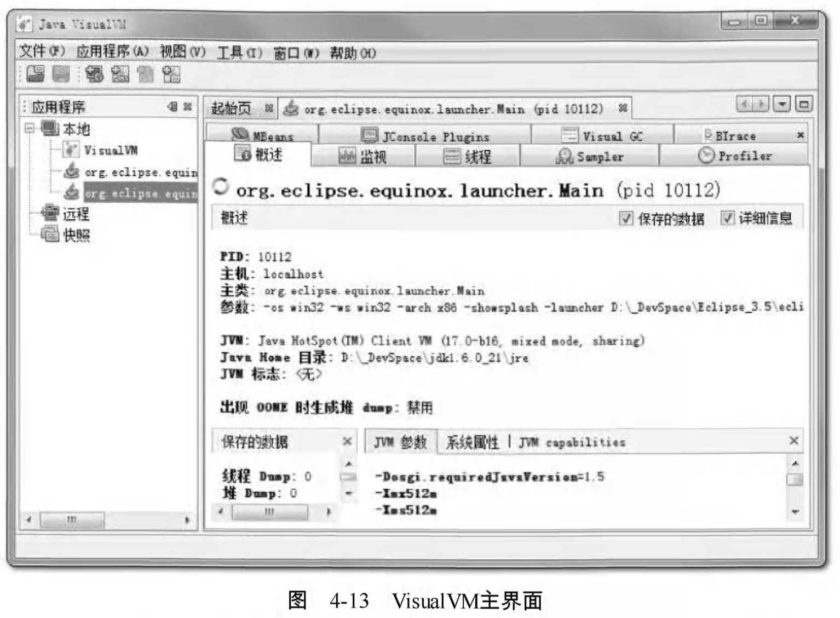Click the sixth and last toolbar icon

171,74
